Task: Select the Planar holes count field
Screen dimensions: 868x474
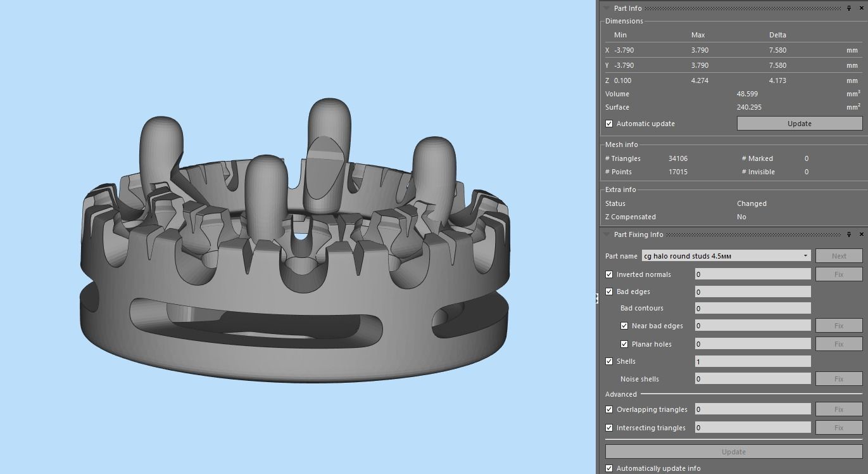Action: click(753, 344)
